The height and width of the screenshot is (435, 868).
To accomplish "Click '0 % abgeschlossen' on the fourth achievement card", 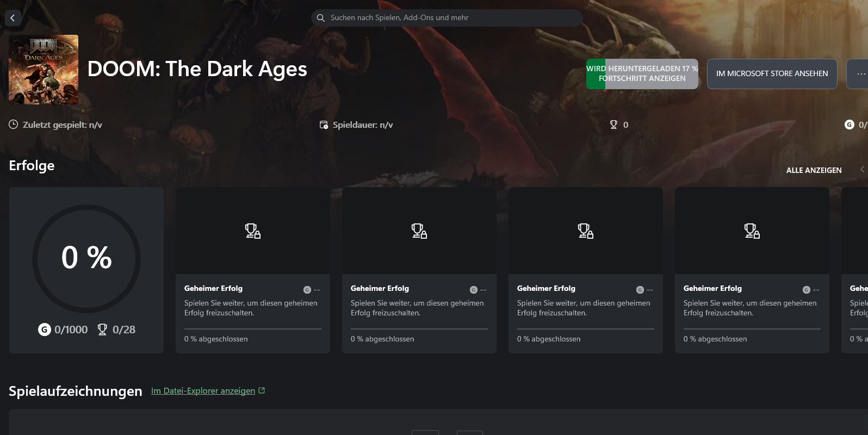I will [715, 339].
